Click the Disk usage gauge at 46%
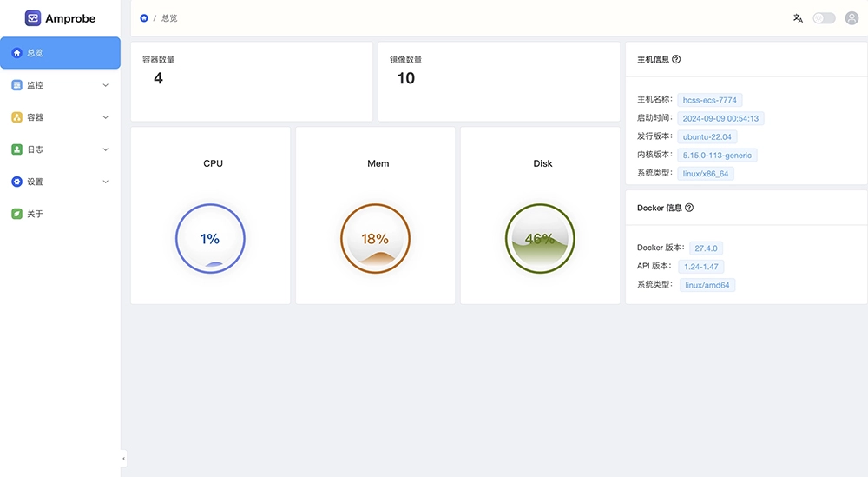The height and width of the screenshot is (477, 868). pyautogui.click(x=540, y=239)
